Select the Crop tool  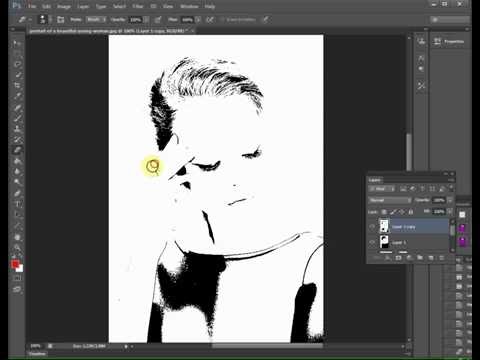coord(17,86)
